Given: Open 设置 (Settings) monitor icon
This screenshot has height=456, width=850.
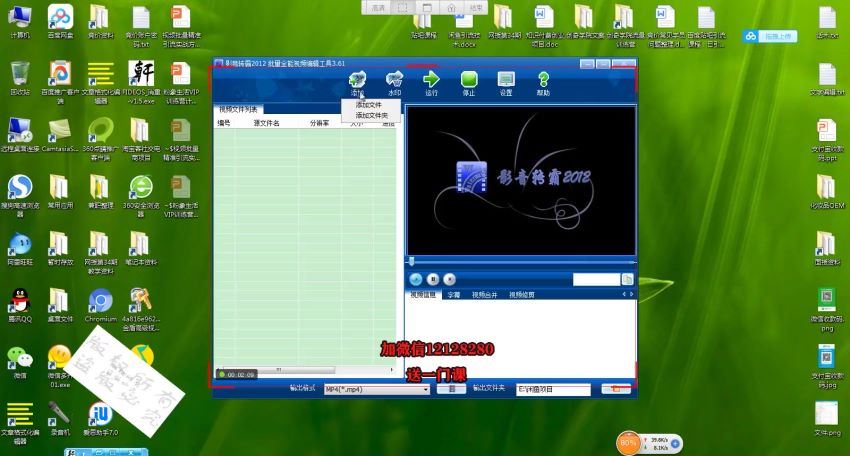Looking at the screenshot, I should [x=506, y=83].
